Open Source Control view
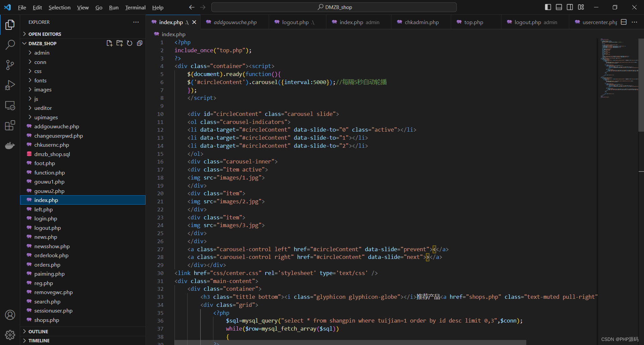Screen dimensions: 644x345 [10, 65]
